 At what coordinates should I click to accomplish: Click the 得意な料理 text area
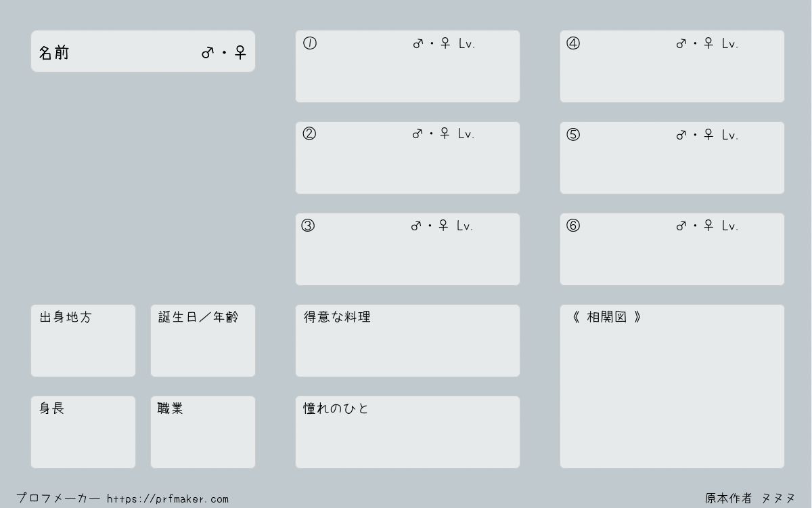point(407,341)
